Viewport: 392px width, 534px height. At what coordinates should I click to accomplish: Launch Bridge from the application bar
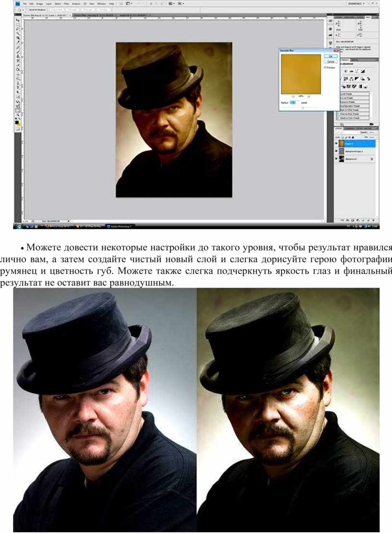120,3
